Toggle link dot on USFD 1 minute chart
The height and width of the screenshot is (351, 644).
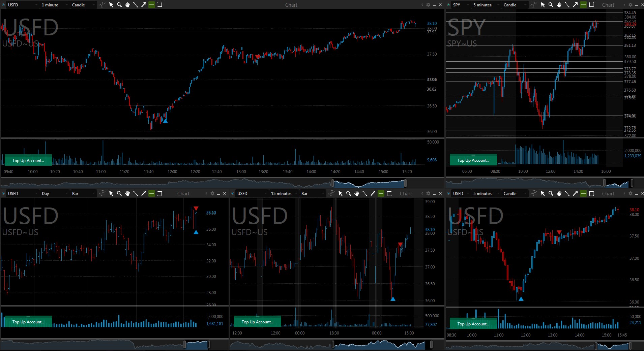tap(4, 5)
